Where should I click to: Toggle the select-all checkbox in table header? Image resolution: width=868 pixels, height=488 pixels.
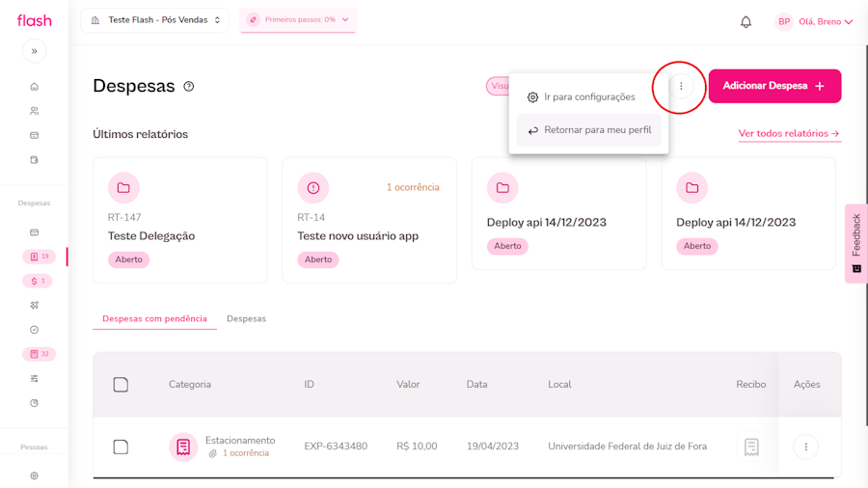click(x=121, y=385)
